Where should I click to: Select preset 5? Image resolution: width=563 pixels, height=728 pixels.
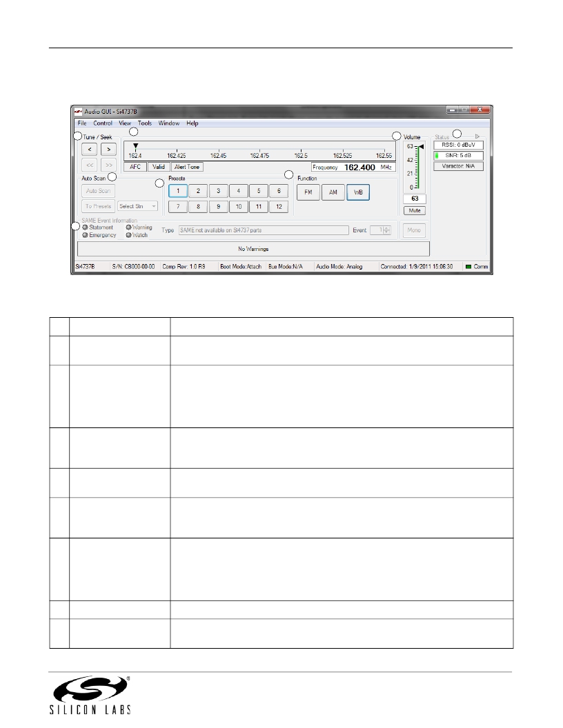click(x=259, y=191)
